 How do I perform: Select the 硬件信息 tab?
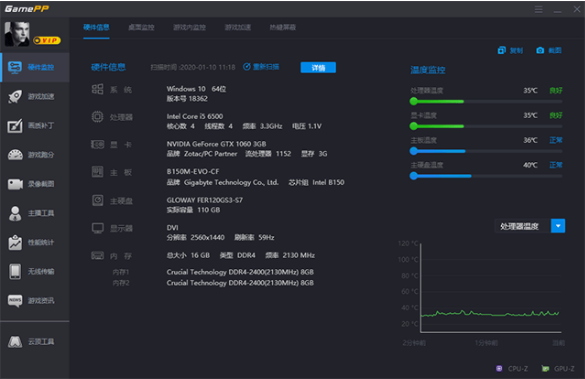click(x=96, y=27)
